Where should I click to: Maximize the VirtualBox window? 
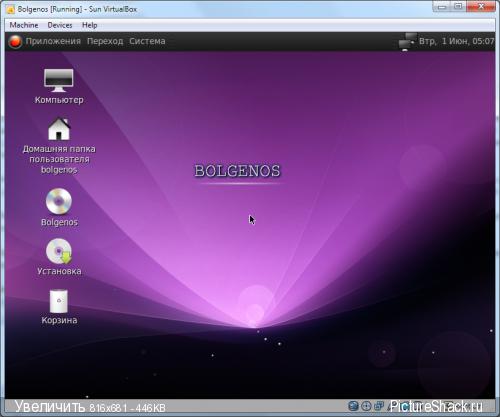[459, 7]
